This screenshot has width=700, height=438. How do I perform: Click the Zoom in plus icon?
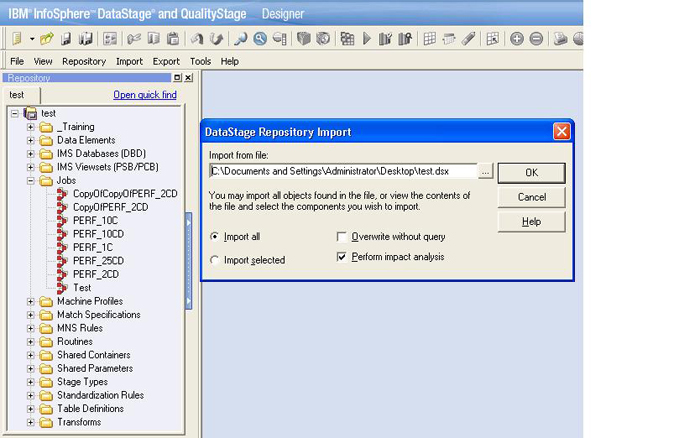[517, 39]
